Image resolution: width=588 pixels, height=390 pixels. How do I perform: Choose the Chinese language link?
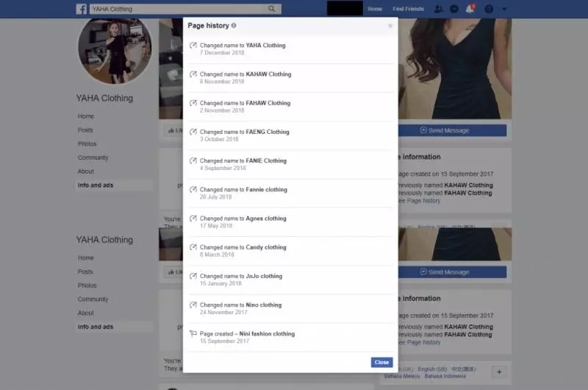click(464, 369)
